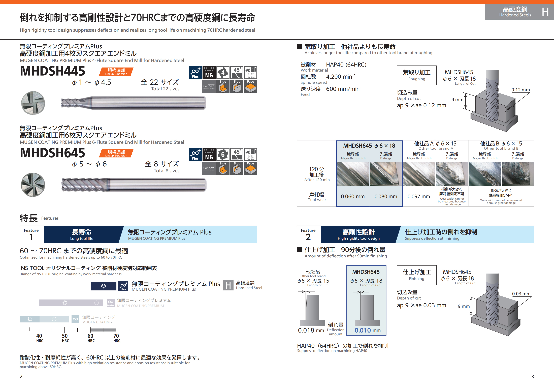Click the mauve MUGEN COATING PREMIUM range bar
Viewport: 554px width, 392px height.
click(x=71, y=303)
